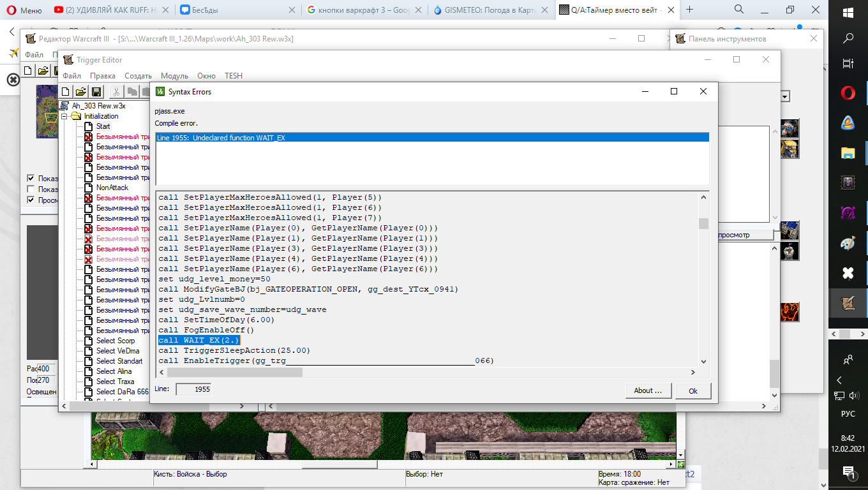Click the Syntax Errors window title icon
Viewport: 868px width, 490px height.
160,91
